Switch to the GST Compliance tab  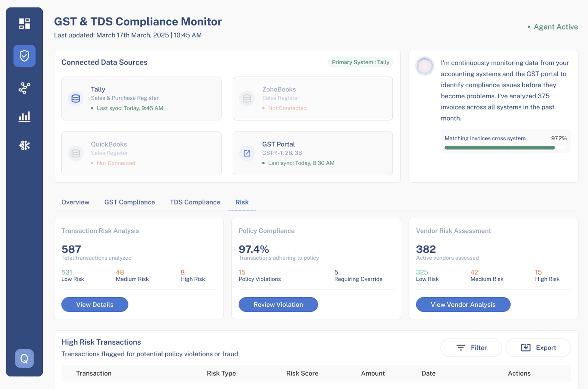(129, 202)
